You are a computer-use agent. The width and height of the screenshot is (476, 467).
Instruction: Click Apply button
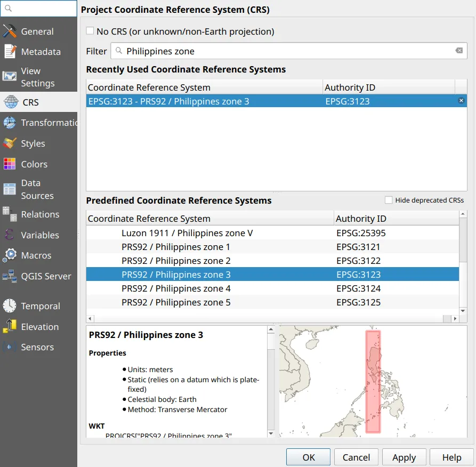click(x=404, y=457)
